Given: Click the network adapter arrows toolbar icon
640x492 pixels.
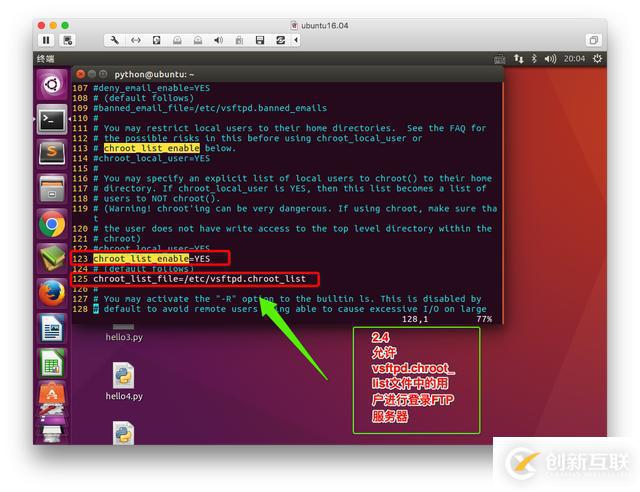Looking at the screenshot, I should pos(136,40).
